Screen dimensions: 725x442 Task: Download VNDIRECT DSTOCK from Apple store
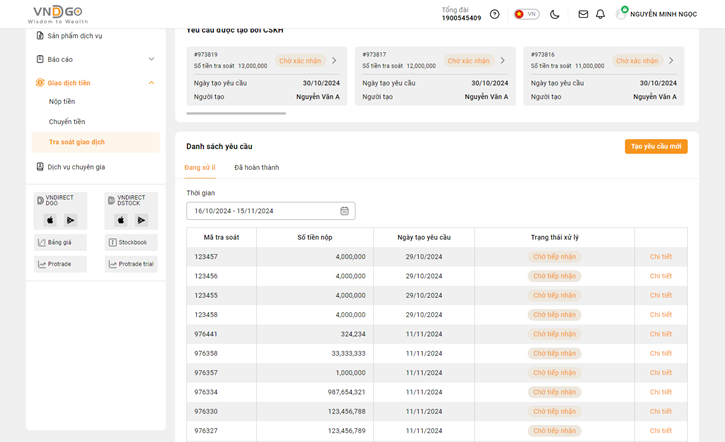pyautogui.click(x=121, y=220)
